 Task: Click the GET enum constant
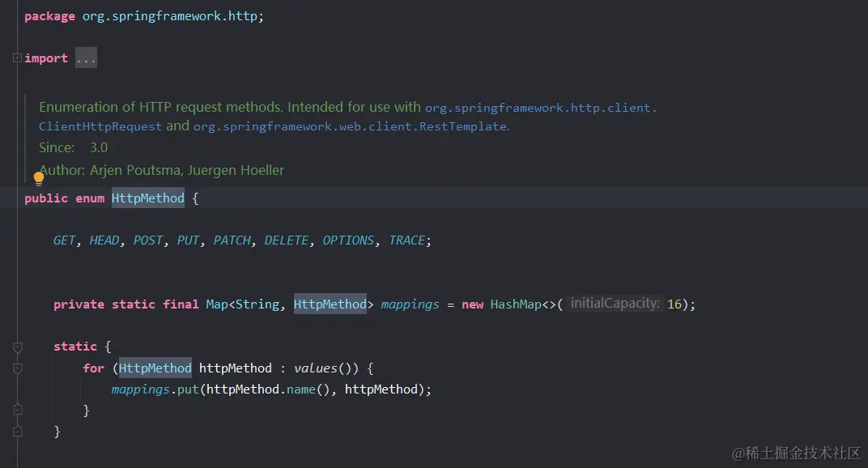[64, 240]
